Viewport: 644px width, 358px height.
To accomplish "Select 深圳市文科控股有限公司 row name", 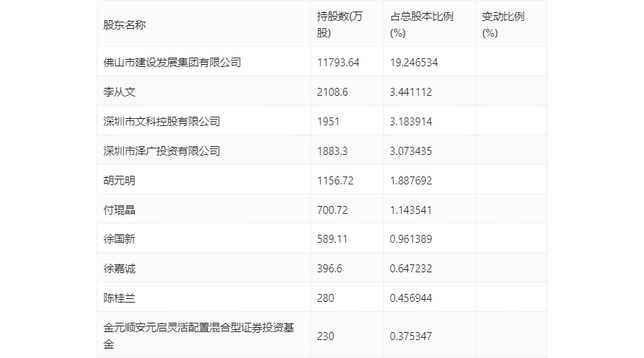I will point(162,122).
